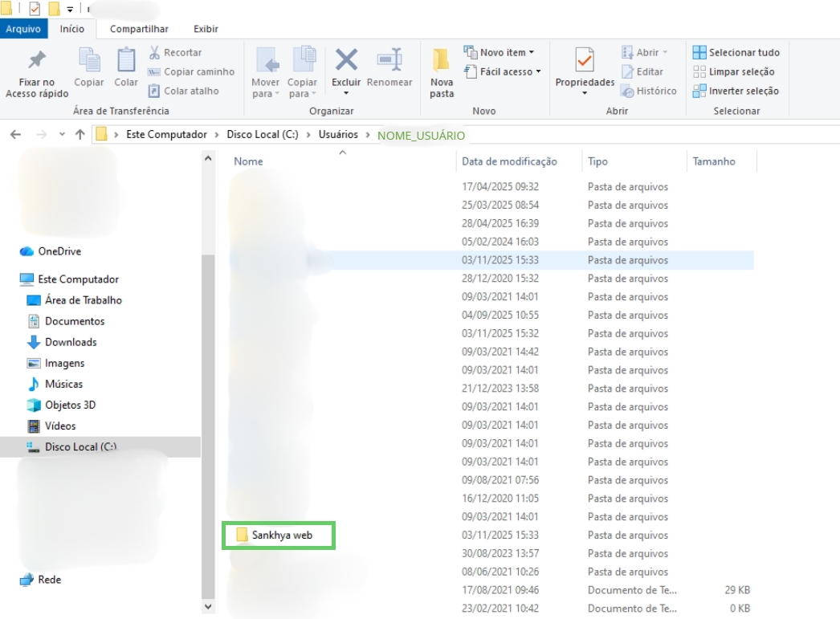Pin to Quick Access (Fixar no Acesso rápido)
This screenshot has width=840, height=619.
(x=37, y=73)
